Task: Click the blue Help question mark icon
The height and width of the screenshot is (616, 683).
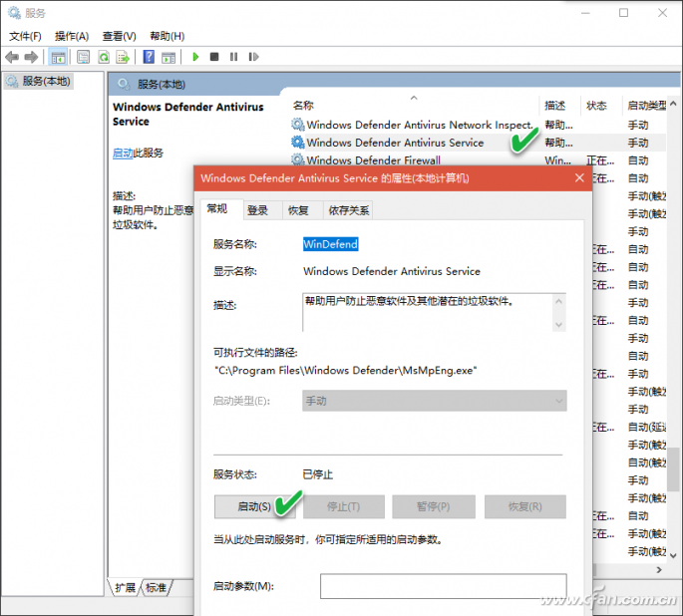Action: click(149, 57)
